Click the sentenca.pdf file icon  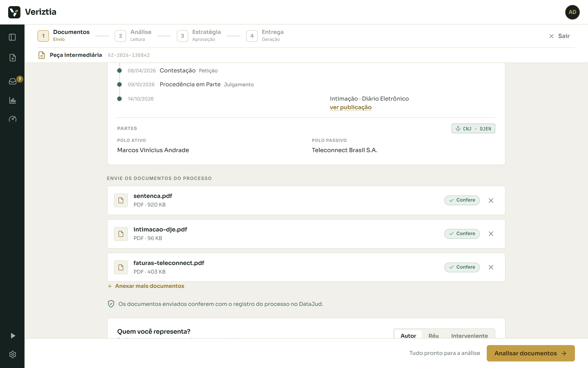[x=121, y=200]
